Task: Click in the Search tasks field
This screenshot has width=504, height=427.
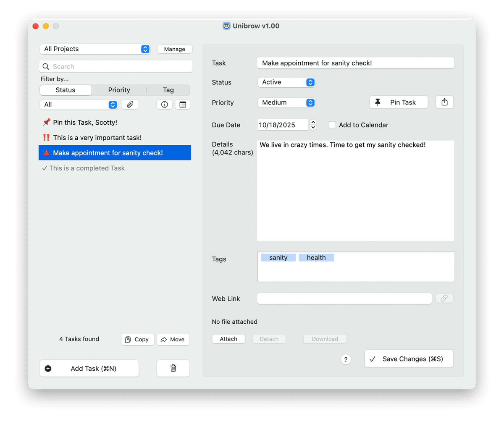Action: coord(116,66)
